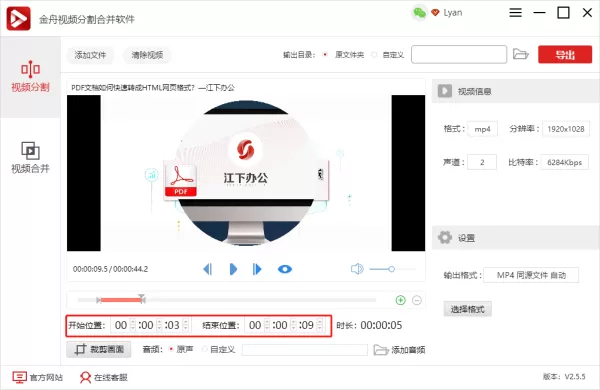Screen dimensions: 600x390
Task: Add a segment with green plus icon
Action: (401, 300)
